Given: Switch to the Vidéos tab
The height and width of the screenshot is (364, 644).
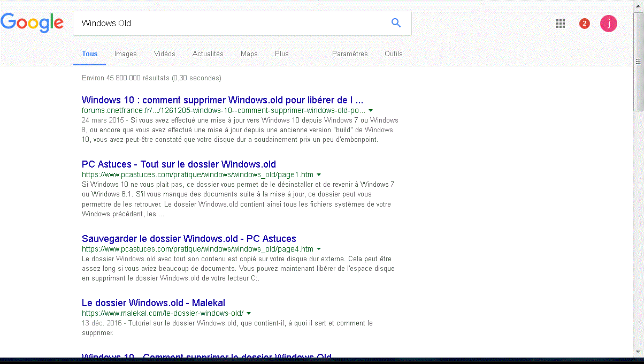Looking at the screenshot, I should click(165, 54).
